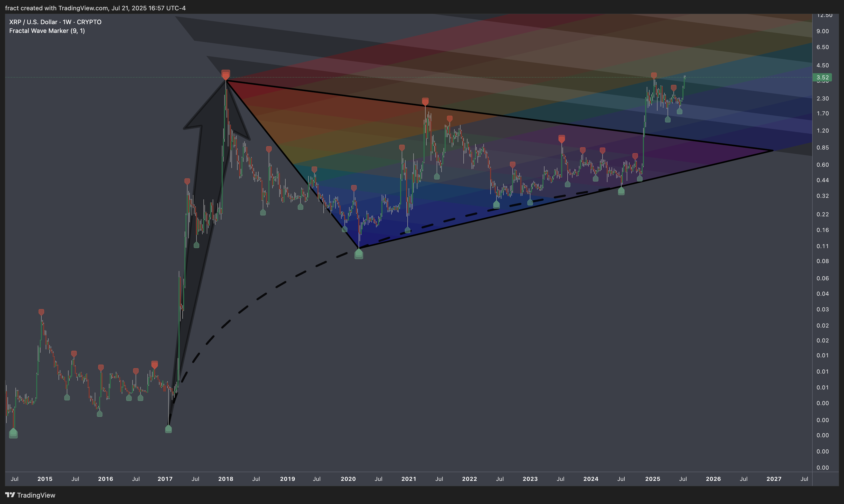
Task: Click the green 3.52 current price tag
Action: (822, 77)
